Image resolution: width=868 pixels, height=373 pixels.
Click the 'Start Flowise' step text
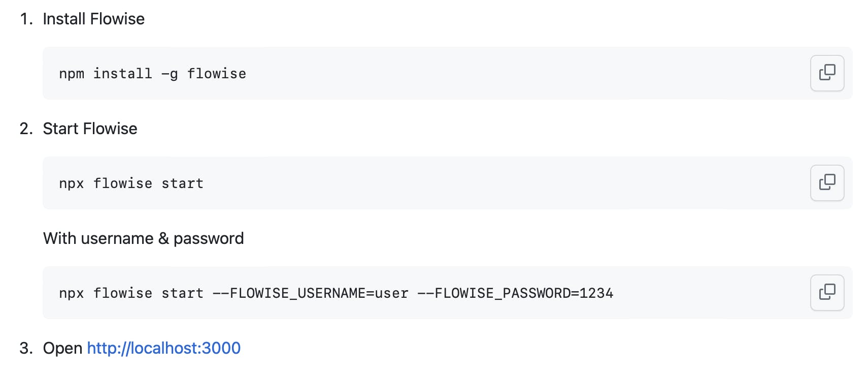[90, 129]
